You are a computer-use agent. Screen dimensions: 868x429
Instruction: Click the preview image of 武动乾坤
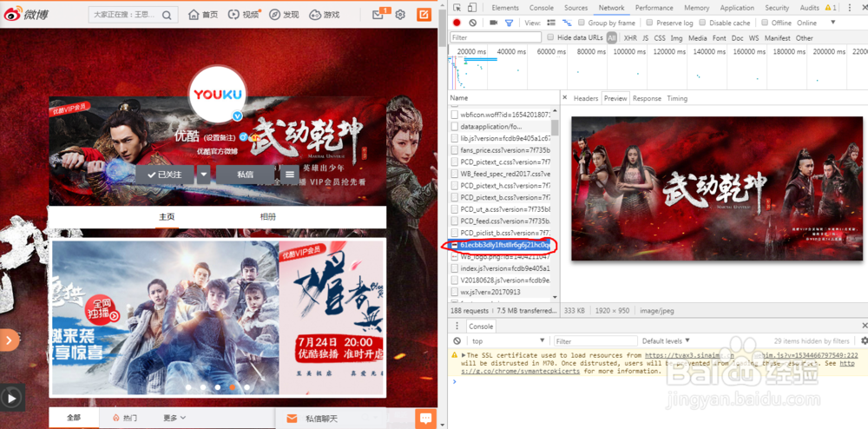717,188
